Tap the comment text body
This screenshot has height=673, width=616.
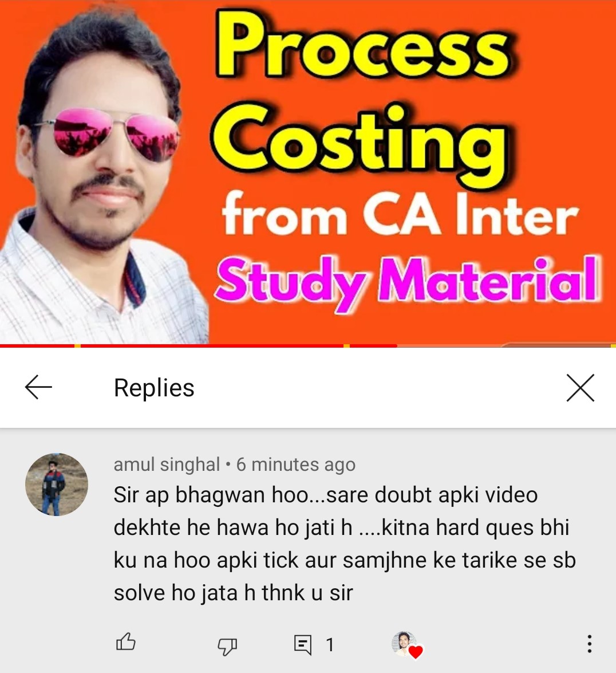point(345,544)
